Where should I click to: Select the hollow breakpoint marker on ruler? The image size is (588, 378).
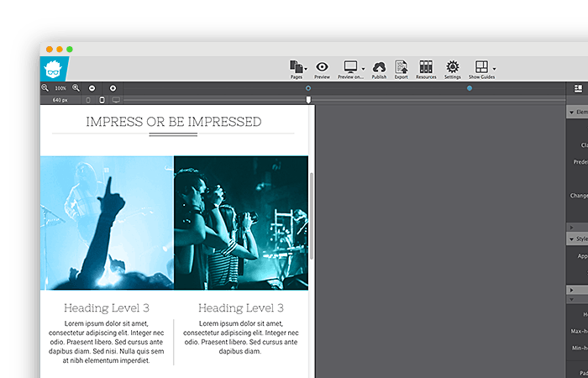308,88
